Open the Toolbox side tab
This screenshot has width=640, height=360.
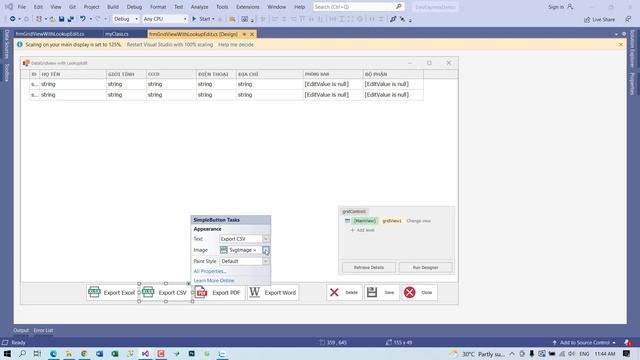[7, 73]
